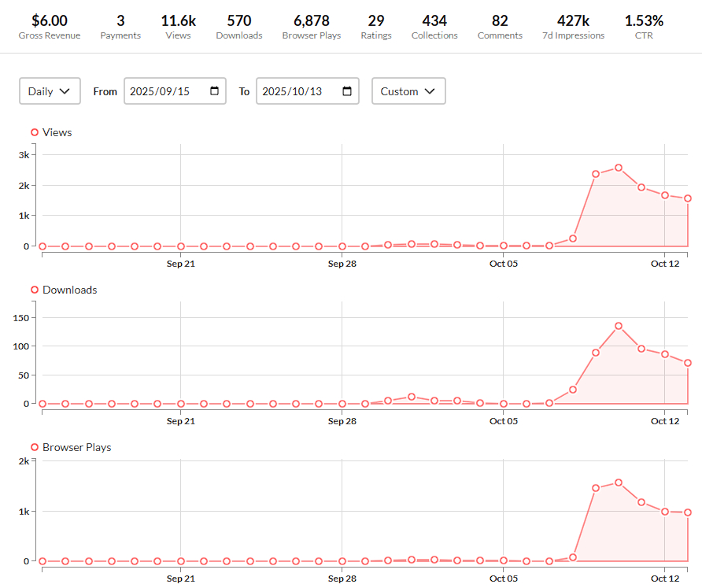Click the peak data point on Browser Plays chart
Screen dimensions: 702x588
coord(619,483)
